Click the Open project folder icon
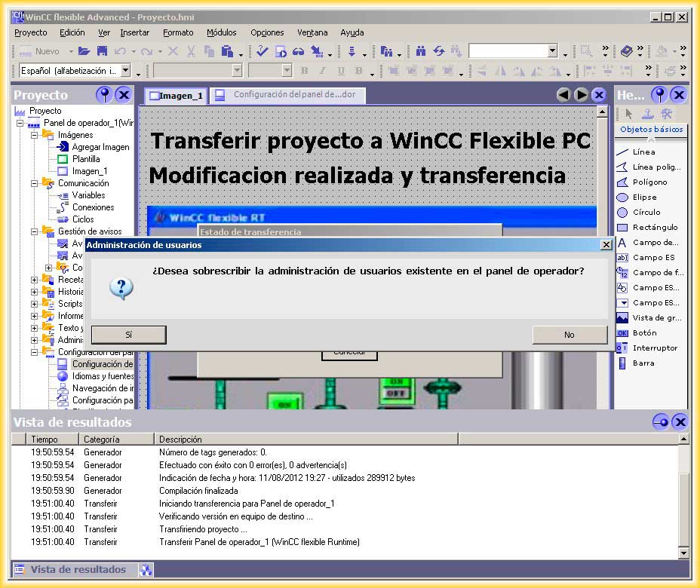 pyautogui.click(x=84, y=51)
